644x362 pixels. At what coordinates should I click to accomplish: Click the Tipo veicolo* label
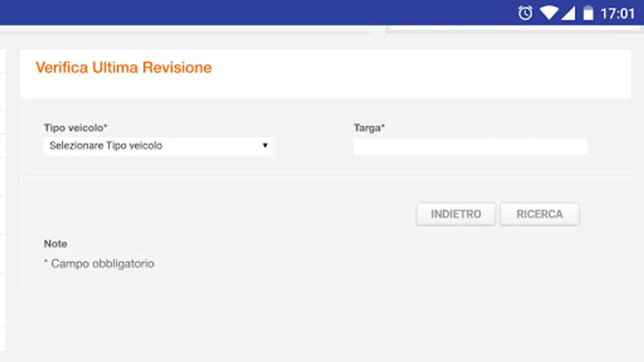76,128
